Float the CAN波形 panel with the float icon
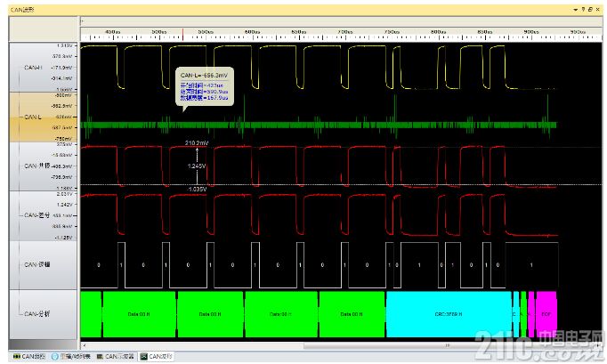 coord(590,9)
